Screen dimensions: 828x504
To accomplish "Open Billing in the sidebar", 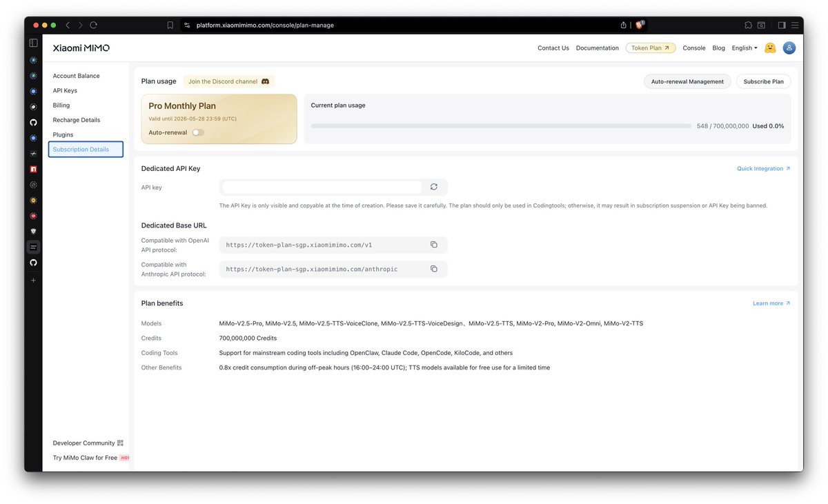I will [61, 105].
